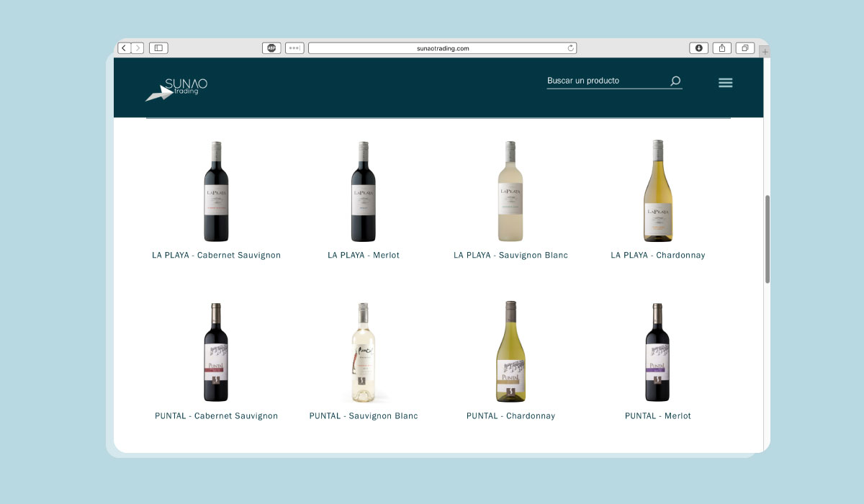Click the search magnifier icon

coord(675,81)
